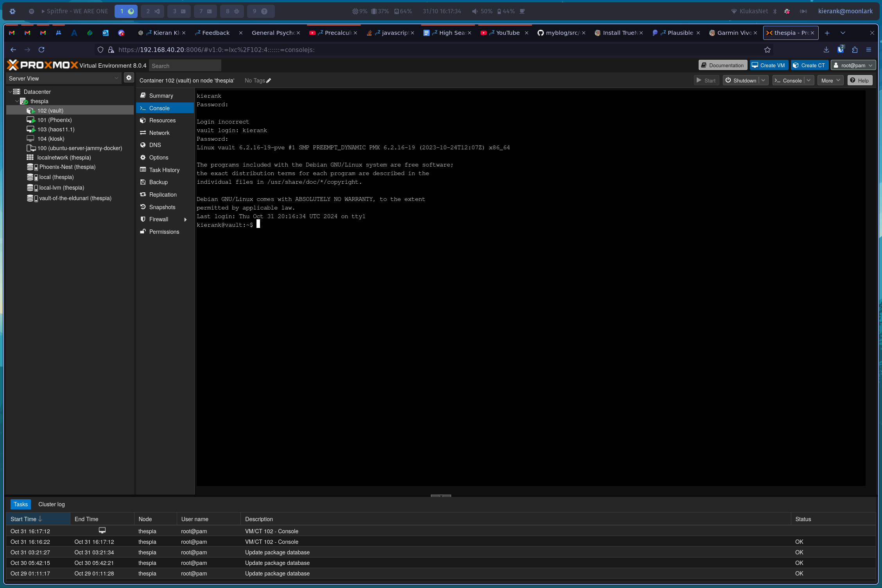
Task: Open Task History for the container
Action: point(164,170)
